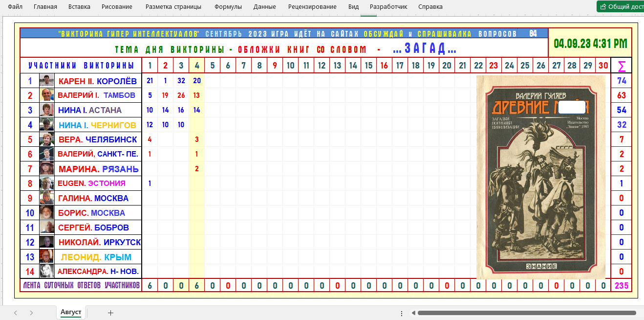Select cell EUGEN. ЭСТОНИЯ
Image resolution: width=644 pixels, height=320 pixels.
98,183
